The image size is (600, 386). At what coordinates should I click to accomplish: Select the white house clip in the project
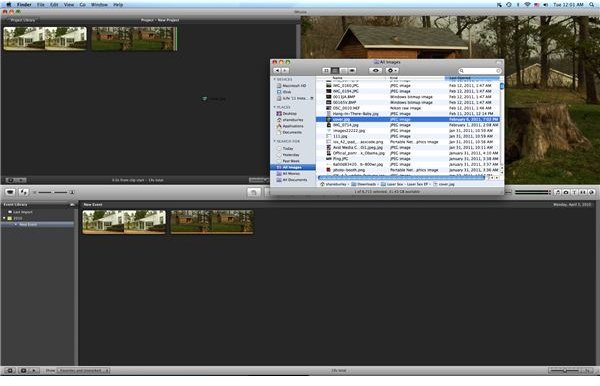(45, 38)
